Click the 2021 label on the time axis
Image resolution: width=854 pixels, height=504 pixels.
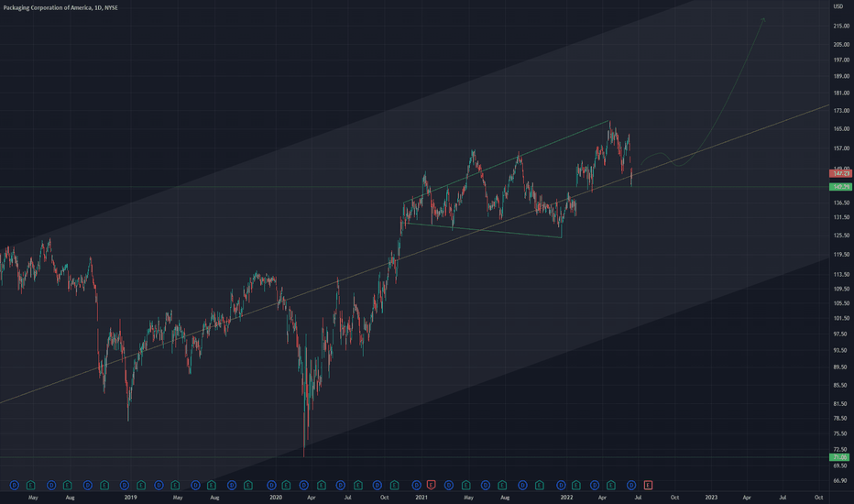(x=422, y=498)
